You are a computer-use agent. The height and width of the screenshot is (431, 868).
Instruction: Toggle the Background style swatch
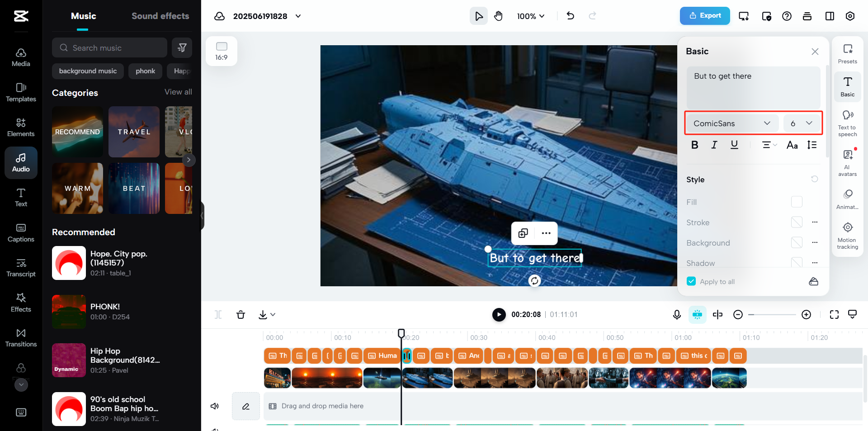[x=797, y=242]
